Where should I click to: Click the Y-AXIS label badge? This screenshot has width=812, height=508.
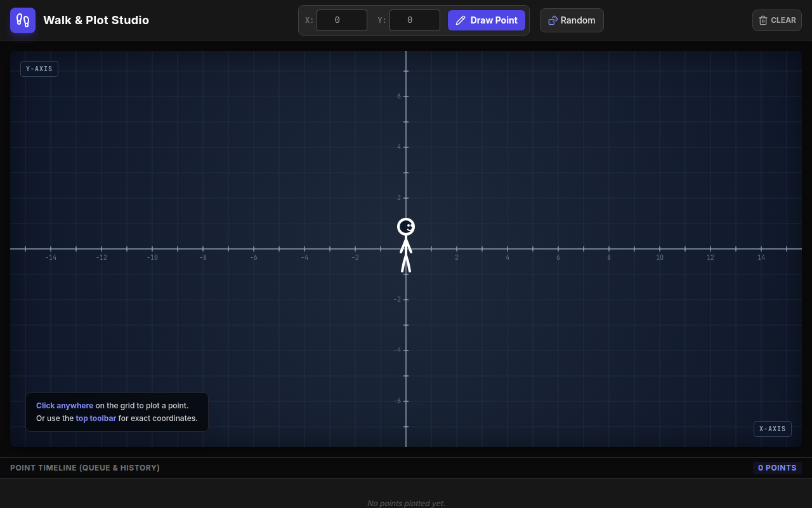pyautogui.click(x=39, y=69)
